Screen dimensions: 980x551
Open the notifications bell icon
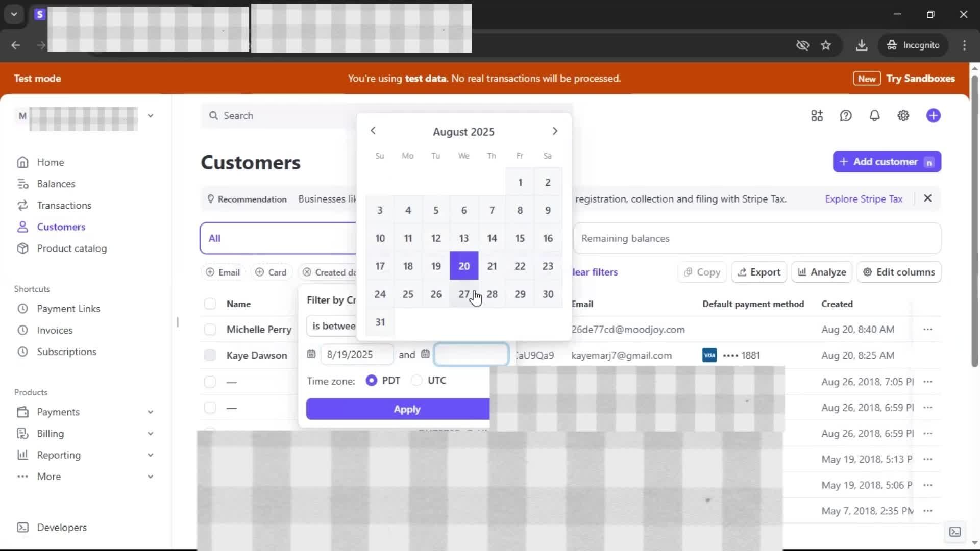pos(874,116)
